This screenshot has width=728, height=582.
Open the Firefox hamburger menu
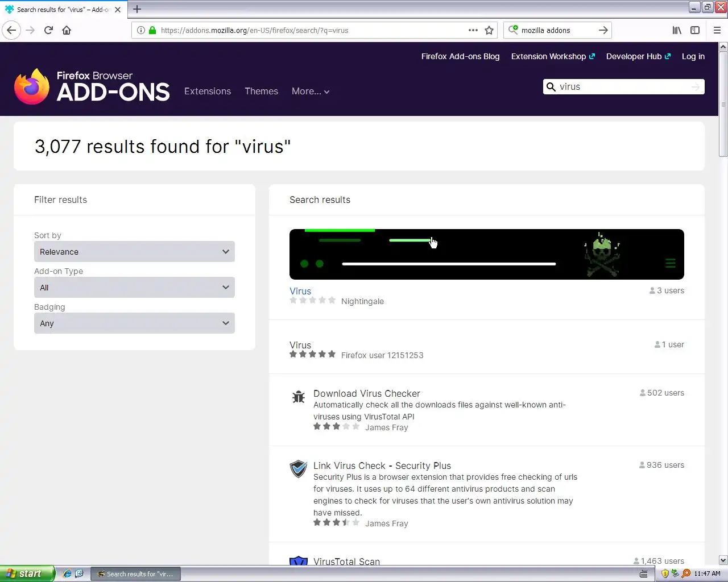tap(717, 30)
